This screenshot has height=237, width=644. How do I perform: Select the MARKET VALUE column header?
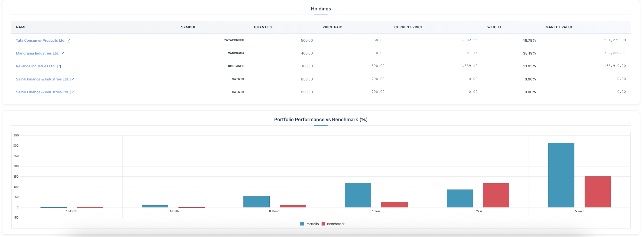(x=559, y=27)
